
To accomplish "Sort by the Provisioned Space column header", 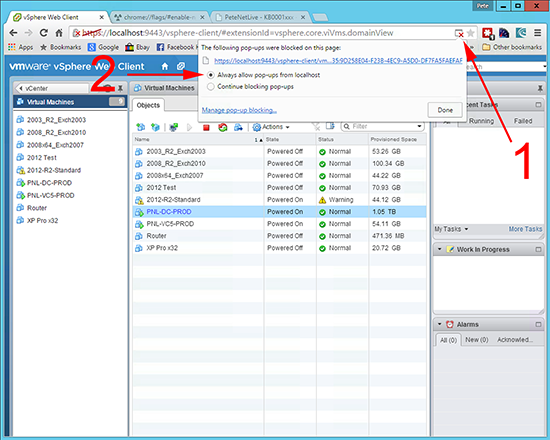I will (x=397, y=139).
